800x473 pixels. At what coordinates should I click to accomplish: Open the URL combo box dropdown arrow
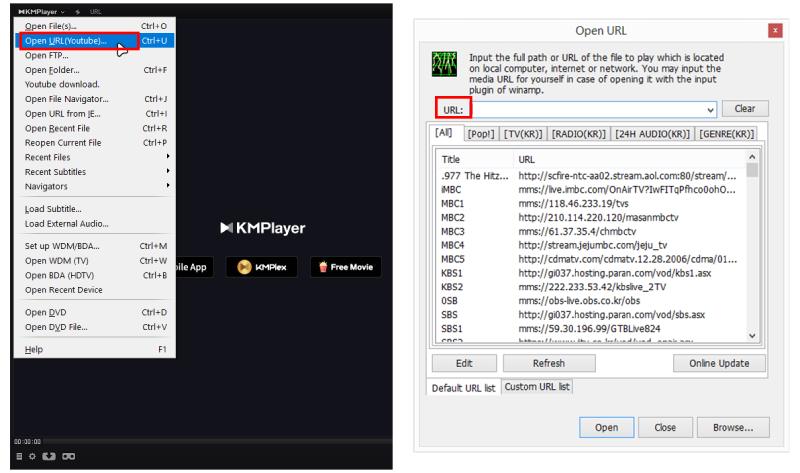(710, 110)
